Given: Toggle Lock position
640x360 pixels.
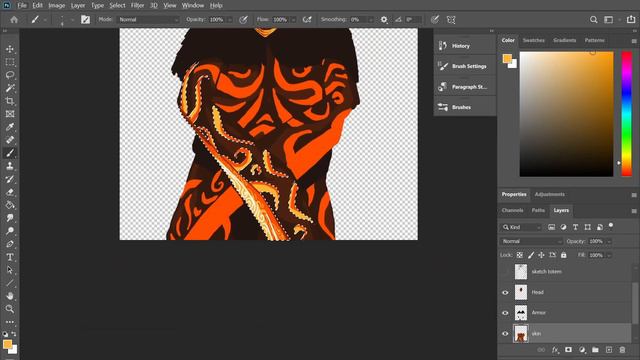Looking at the screenshot, I should (541, 255).
